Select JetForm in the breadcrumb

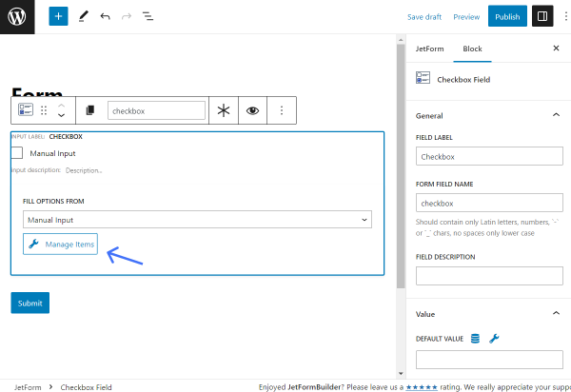click(28, 387)
